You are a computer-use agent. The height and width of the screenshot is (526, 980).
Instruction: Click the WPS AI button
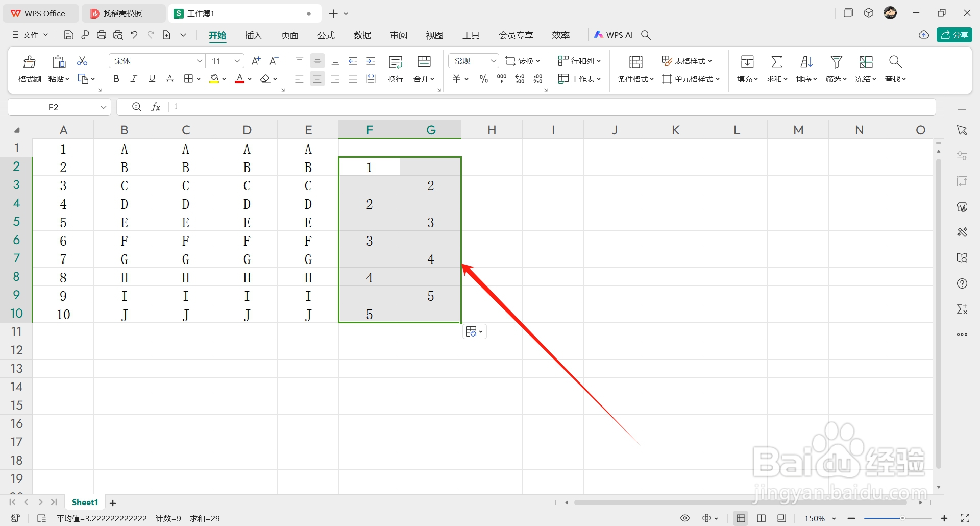(614, 35)
